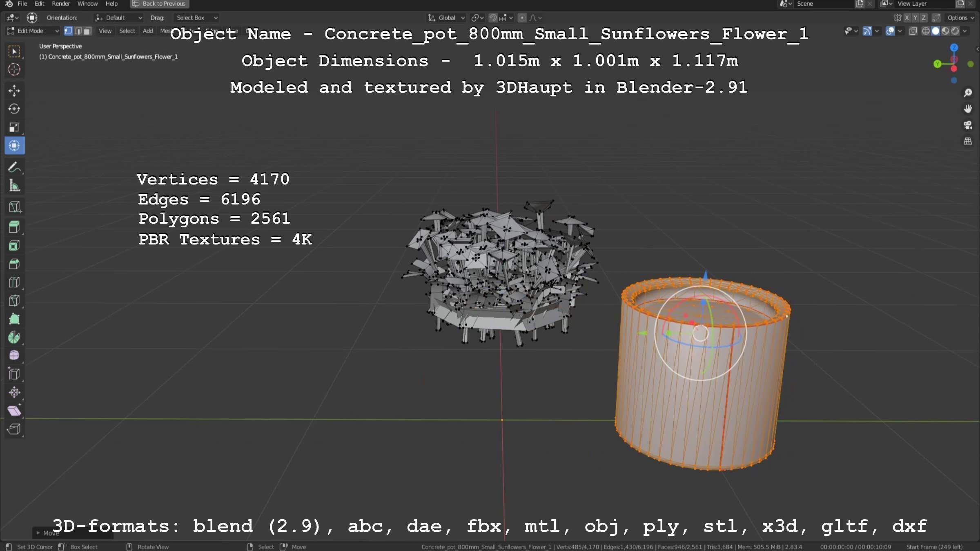Screen dimensions: 980x551
Task: Click the active Transform tool
Action: click(x=14, y=146)
